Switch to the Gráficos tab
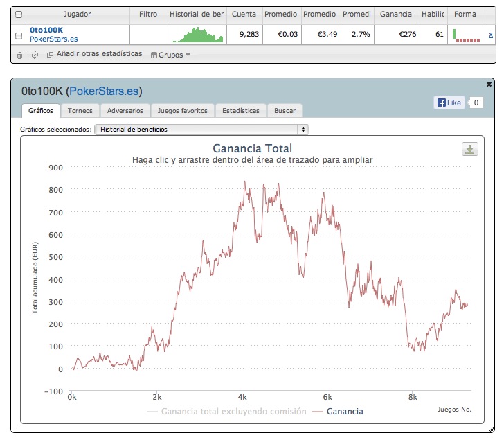 point(40,111)
